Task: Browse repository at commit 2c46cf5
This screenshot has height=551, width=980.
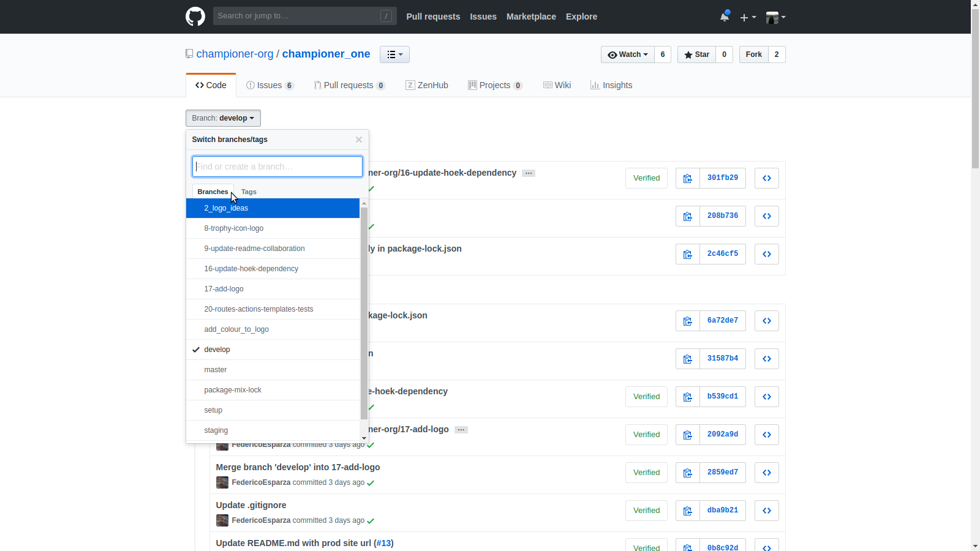Action: [767, 254]
